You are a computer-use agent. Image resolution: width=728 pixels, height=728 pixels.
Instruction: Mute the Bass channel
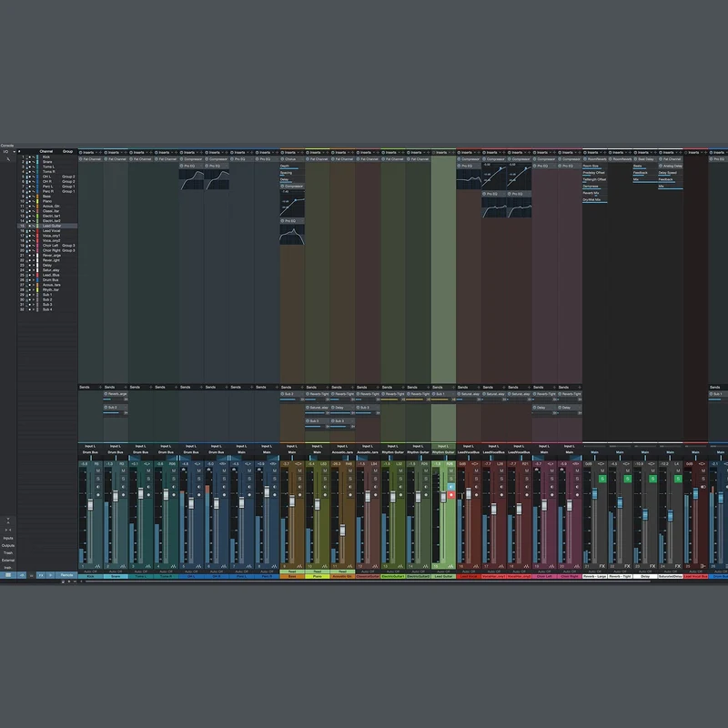click(299, 470)
